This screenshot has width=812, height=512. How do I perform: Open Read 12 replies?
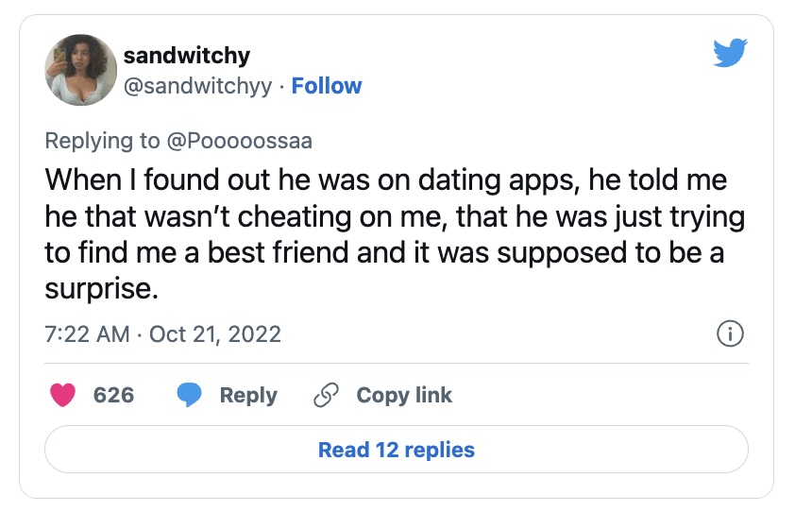pyautogui.click(x=397, y=450)
